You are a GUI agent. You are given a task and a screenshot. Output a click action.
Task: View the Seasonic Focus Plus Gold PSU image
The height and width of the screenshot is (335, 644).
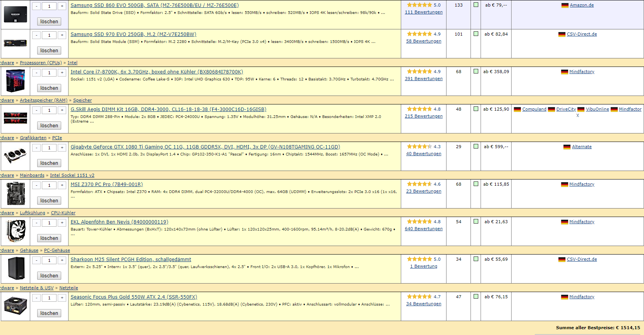click(15, 306)
